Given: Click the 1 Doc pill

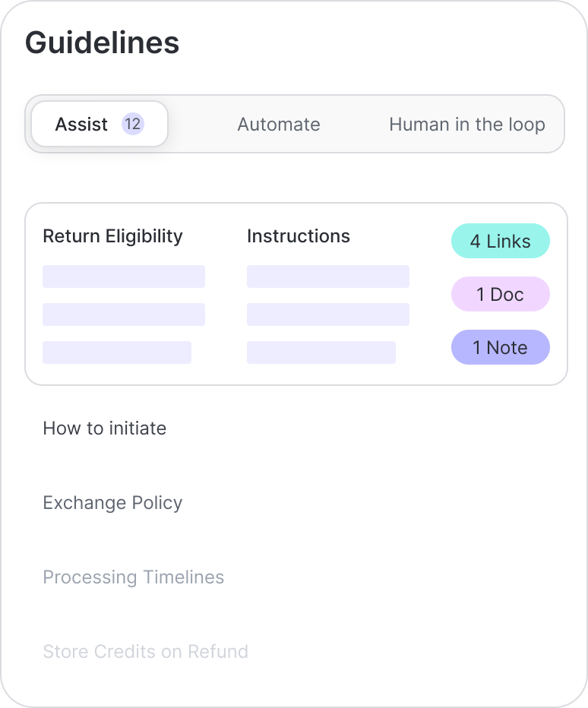Looking at the screenshot, I should pyautogui.click(x=500, y=294).
